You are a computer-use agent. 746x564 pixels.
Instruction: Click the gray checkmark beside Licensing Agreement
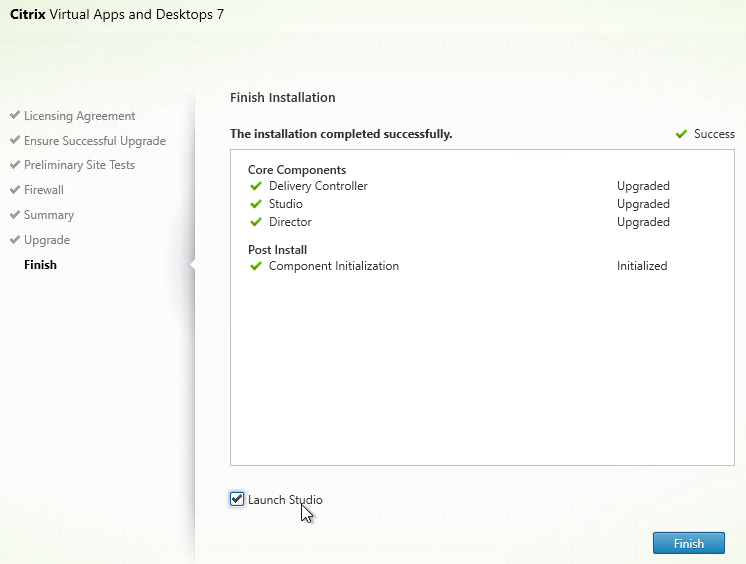pyautogui.click(x=15, y=115)
